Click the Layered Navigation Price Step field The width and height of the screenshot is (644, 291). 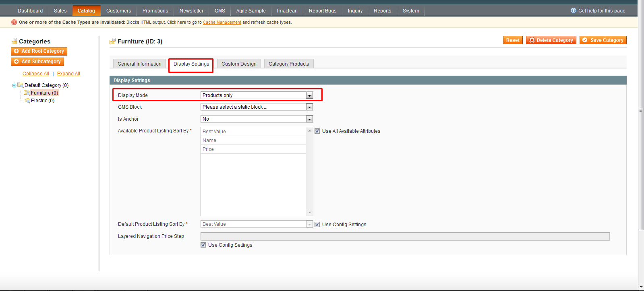click(x=405, y=236)
